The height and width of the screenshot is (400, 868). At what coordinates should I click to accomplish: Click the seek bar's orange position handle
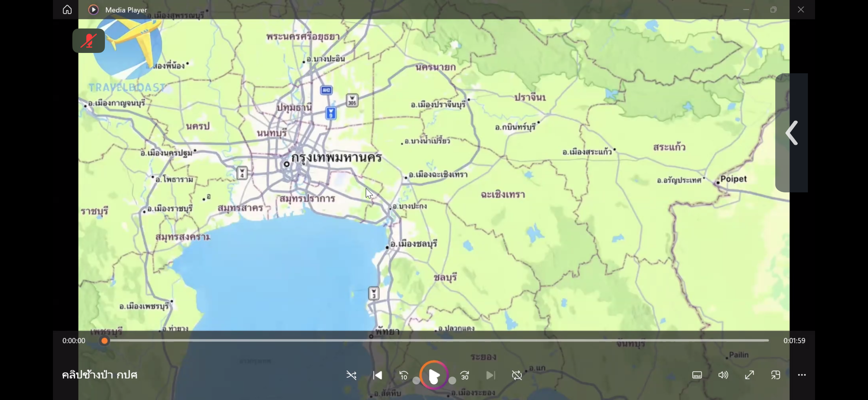coord(105,341)
